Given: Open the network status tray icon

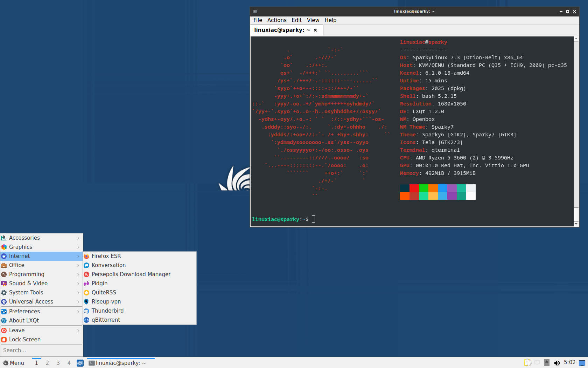Looking at the screenshot, I should pyautogui.click(x=537, y=362).
